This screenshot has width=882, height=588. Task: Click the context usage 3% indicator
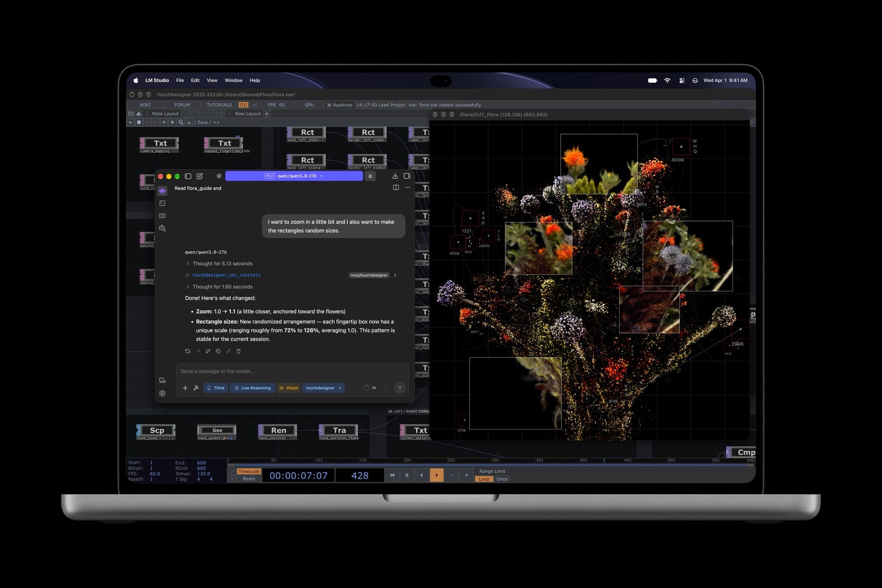tap(370, 388)
